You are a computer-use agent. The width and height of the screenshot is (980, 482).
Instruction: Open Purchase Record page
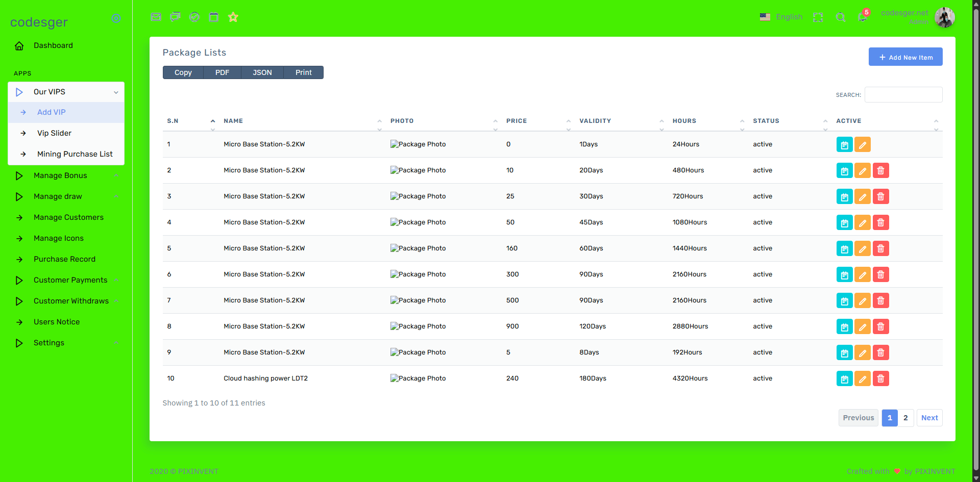[66, 260]
